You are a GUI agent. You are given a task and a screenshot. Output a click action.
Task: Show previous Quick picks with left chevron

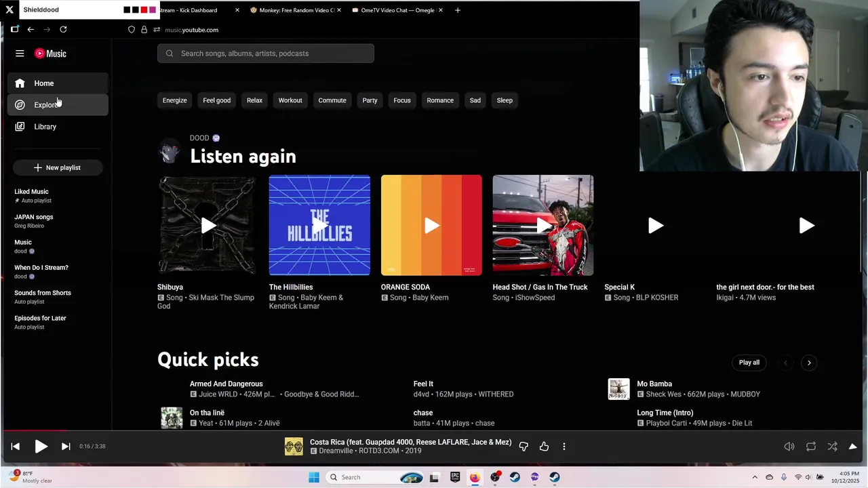(785, 363)
